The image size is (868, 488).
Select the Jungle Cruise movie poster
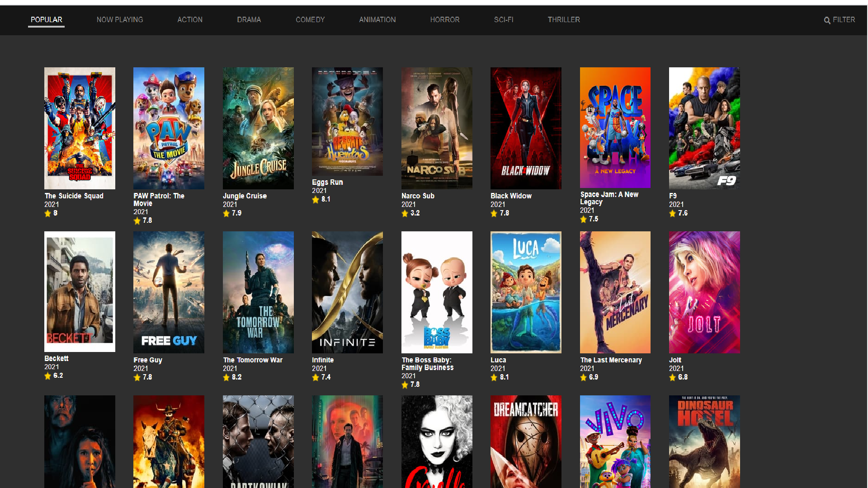click(258, 128)
